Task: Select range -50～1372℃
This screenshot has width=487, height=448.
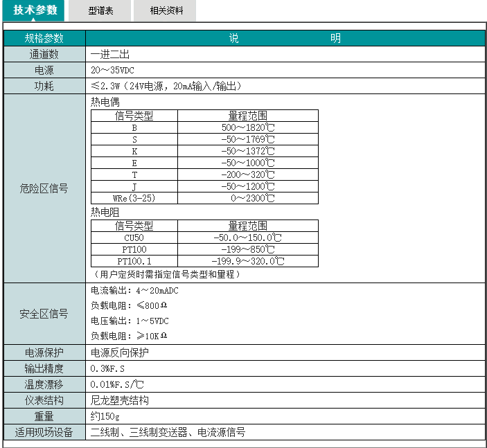Action: [248, 151]
